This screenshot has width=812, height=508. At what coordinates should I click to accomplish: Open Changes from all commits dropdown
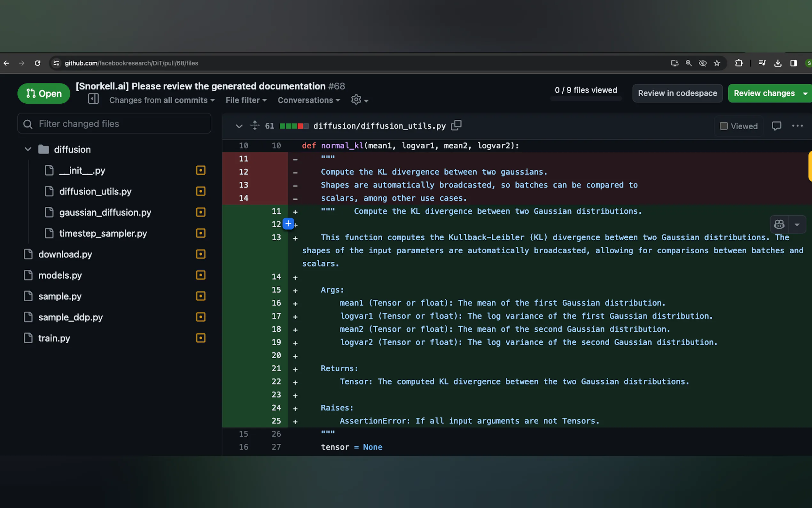click(162, 100)
